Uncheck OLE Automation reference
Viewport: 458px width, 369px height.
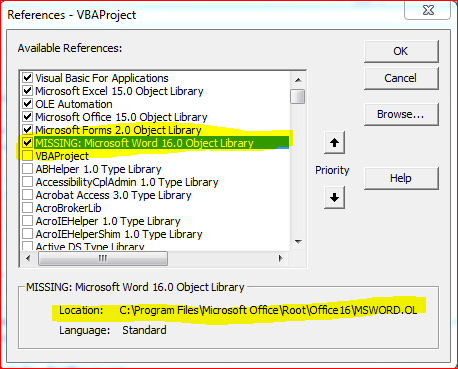pyautogui.click(x=27, y=104)
